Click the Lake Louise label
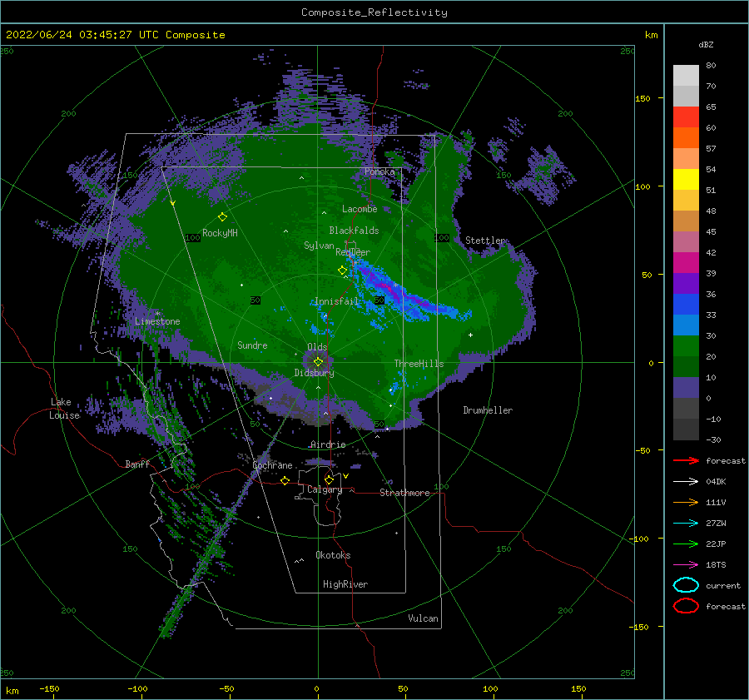Screen dimensions: 749x700 64,409
